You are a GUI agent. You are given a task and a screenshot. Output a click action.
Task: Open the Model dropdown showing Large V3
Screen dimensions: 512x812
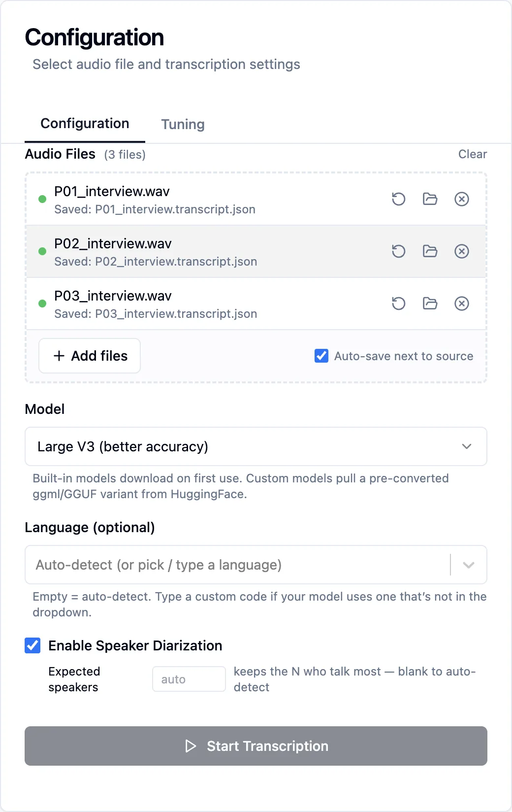(x=256, y=446)
